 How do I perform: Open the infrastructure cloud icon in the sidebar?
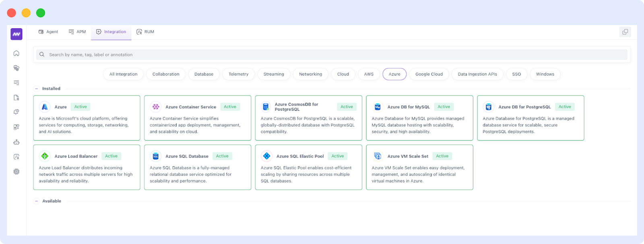17,68
